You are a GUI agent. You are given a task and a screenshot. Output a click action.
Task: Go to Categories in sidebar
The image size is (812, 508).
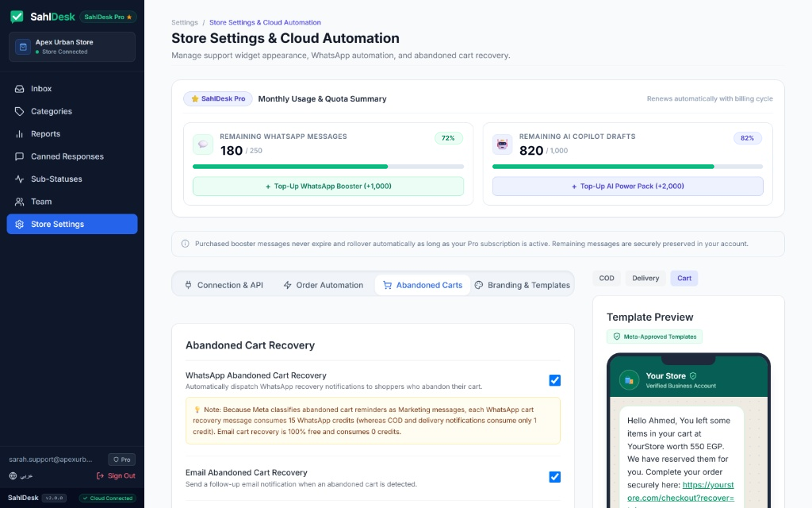72,111
